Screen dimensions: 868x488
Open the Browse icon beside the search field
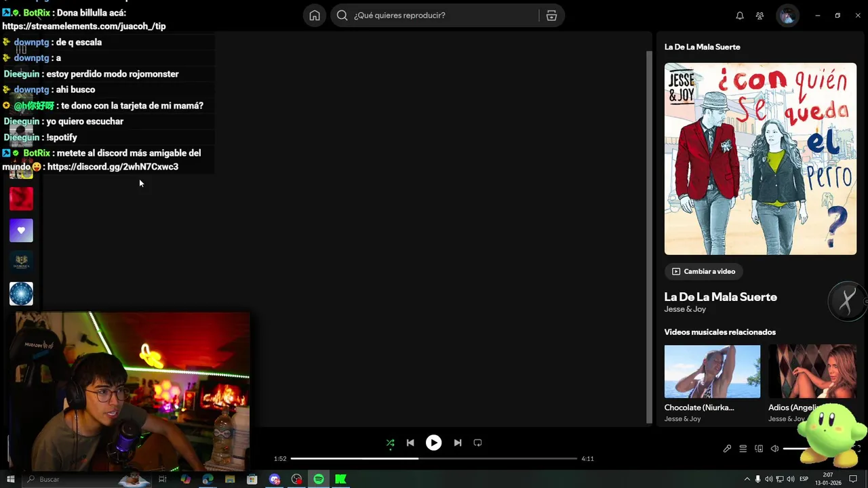click(551, 16)
